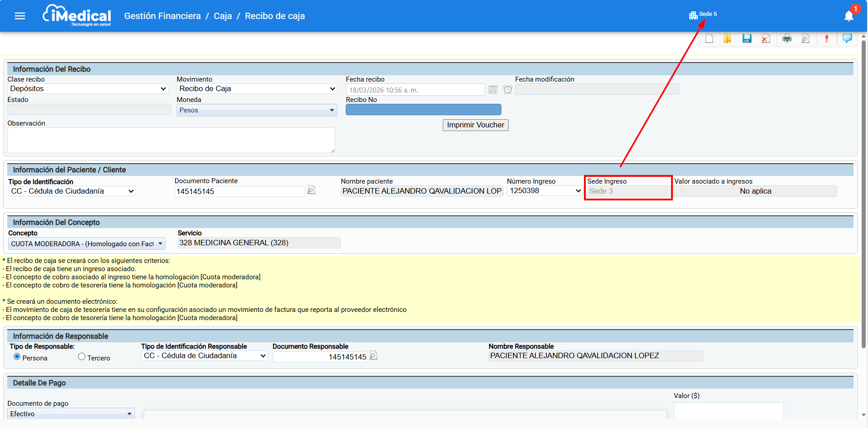Click the red exclamation mark icon
The image size is (868, 428).
click(826, 39)
